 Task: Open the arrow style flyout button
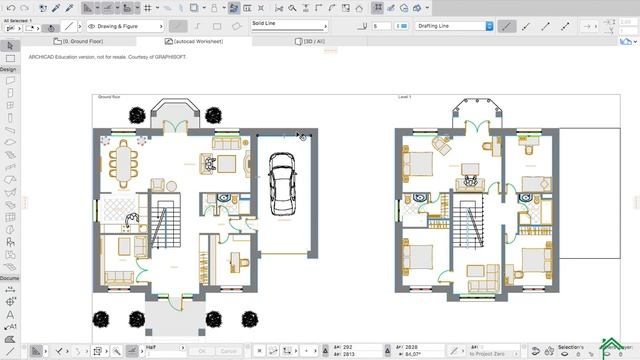click(x=590, y=27)
